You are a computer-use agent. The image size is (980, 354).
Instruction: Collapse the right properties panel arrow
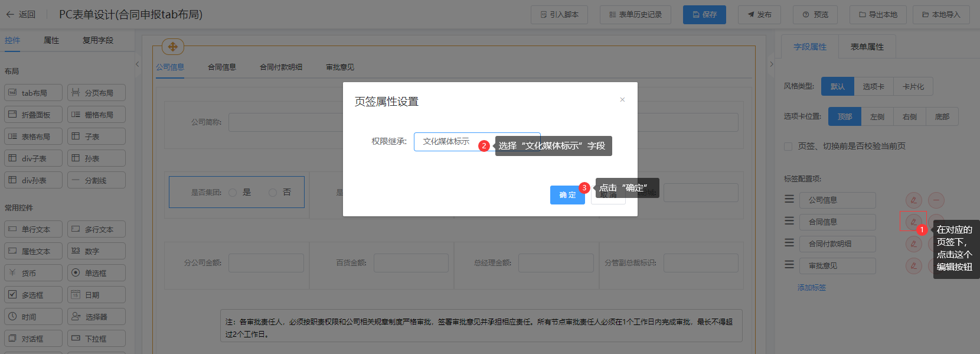coord(771,64)
